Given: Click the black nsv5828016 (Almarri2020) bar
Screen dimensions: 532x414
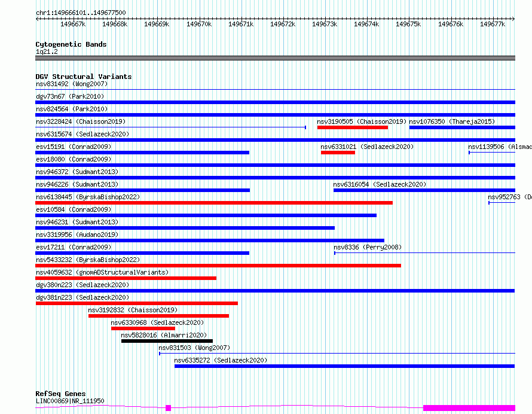Looking at the screenshot, I should [x=167, y=341].
